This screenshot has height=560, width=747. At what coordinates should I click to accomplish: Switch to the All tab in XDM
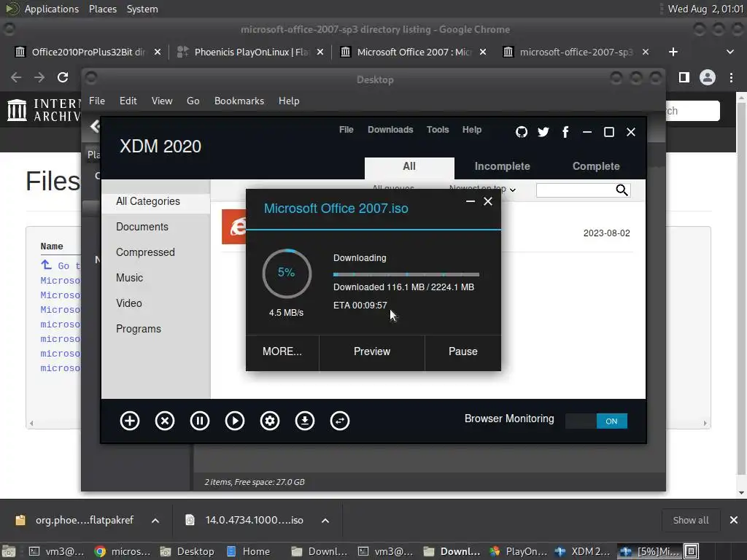tap(409, 167)
